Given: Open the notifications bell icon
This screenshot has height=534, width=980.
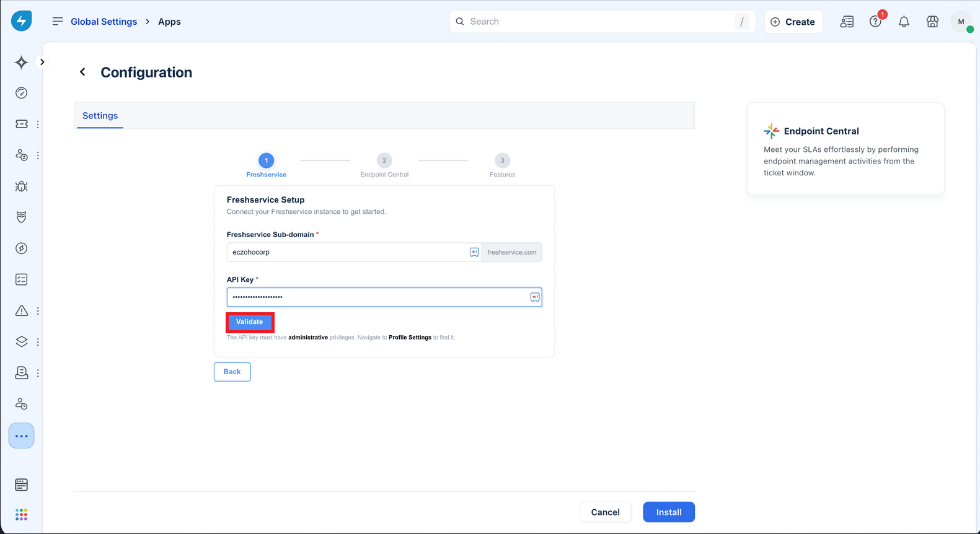Looking at the screenshot, I should [904, 22].
